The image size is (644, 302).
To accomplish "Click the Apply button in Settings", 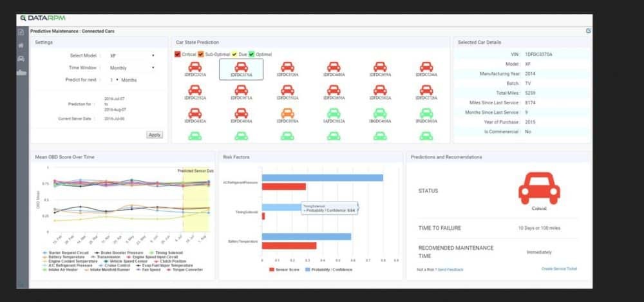I will click(x=155, y=135).
